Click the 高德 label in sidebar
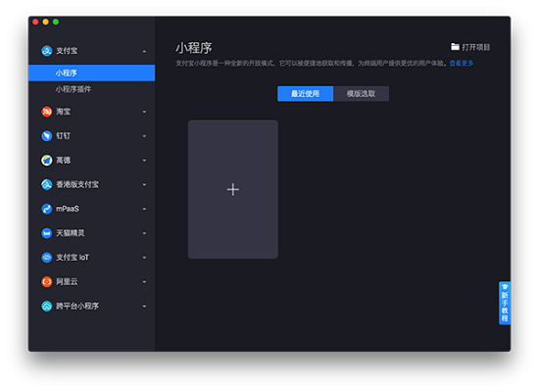 click(64, 161)
